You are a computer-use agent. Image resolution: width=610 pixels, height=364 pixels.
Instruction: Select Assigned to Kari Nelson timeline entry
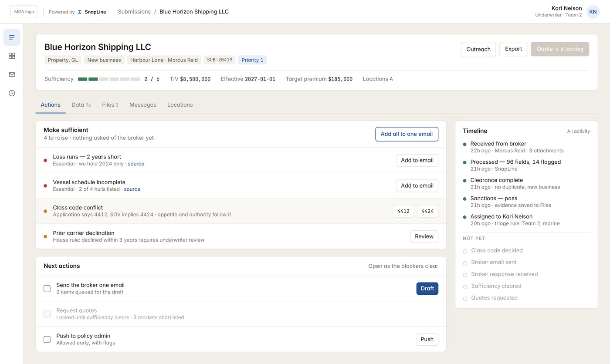pyautogui.click(x=526, y=220)
